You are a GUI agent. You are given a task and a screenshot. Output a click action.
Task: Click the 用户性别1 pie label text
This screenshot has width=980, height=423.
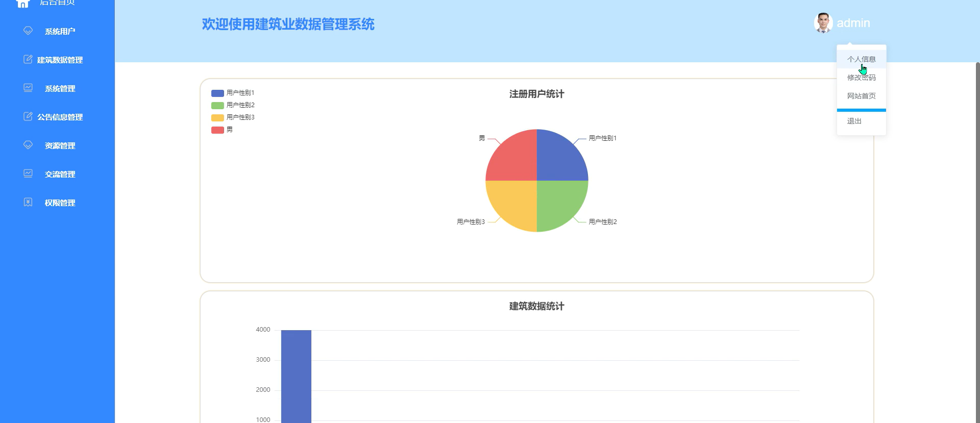(x=603, y=138)
